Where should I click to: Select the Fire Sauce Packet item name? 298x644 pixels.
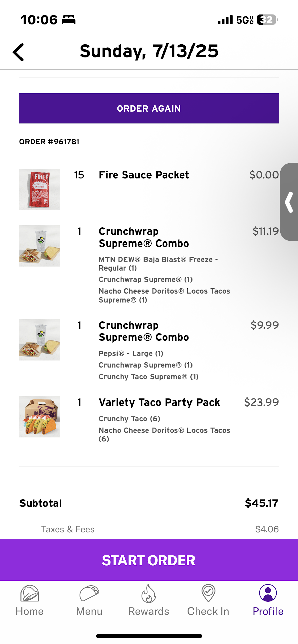(x=144, y=175)
